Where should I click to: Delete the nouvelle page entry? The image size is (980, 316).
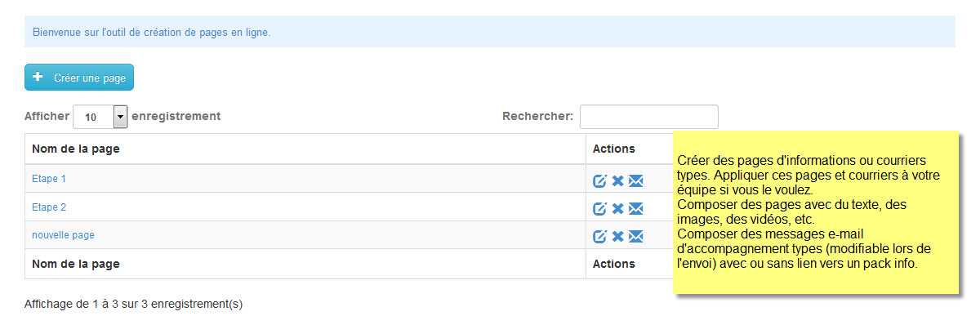(618, 236)
